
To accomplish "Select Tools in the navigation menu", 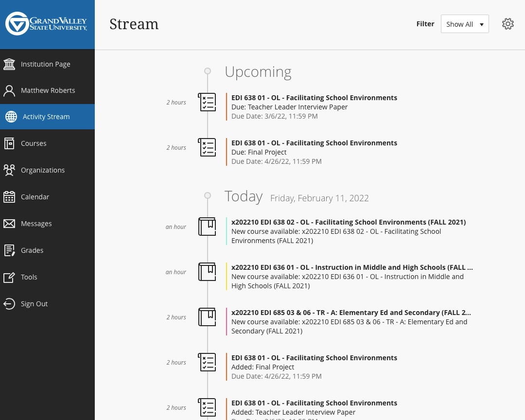I will (x=29, y=277).
